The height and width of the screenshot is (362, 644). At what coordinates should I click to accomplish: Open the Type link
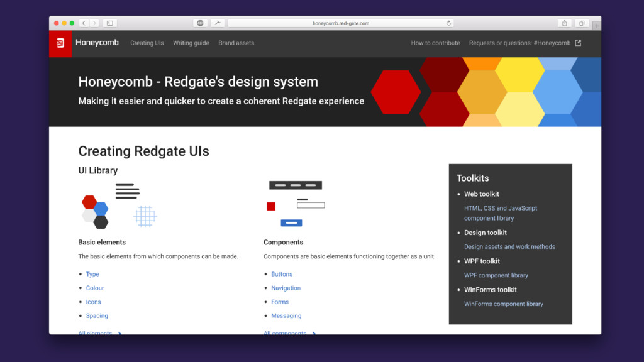(92, 274)
